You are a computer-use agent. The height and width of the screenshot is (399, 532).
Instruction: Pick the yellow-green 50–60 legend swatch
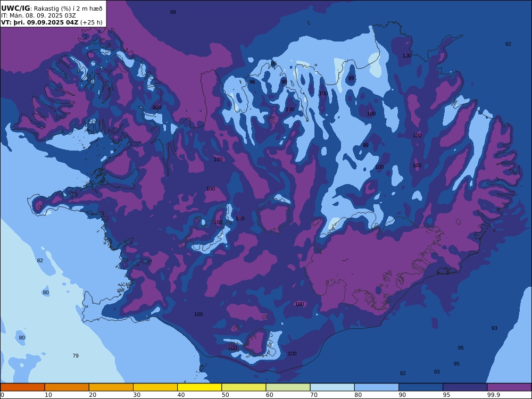[244, 387]
